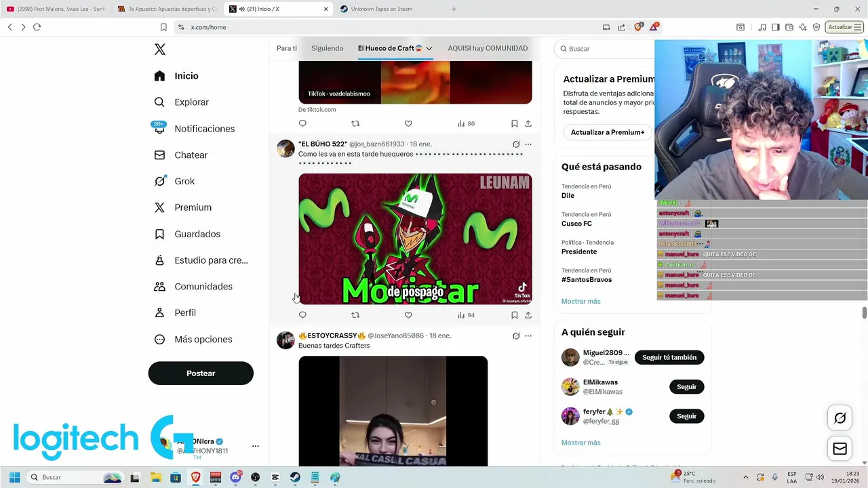This screenshot has width=868, height=488.
Task: Click the X logo in the sidebar
Action: [160, 49]
